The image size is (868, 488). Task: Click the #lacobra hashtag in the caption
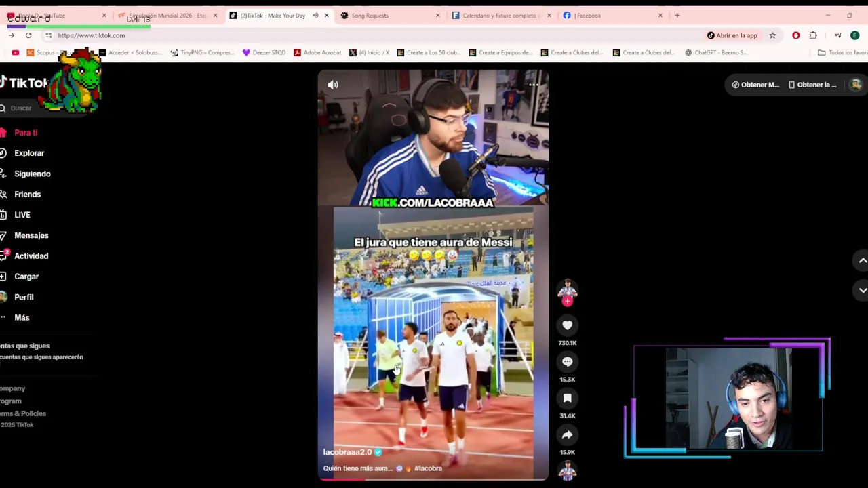pos(428,468)
